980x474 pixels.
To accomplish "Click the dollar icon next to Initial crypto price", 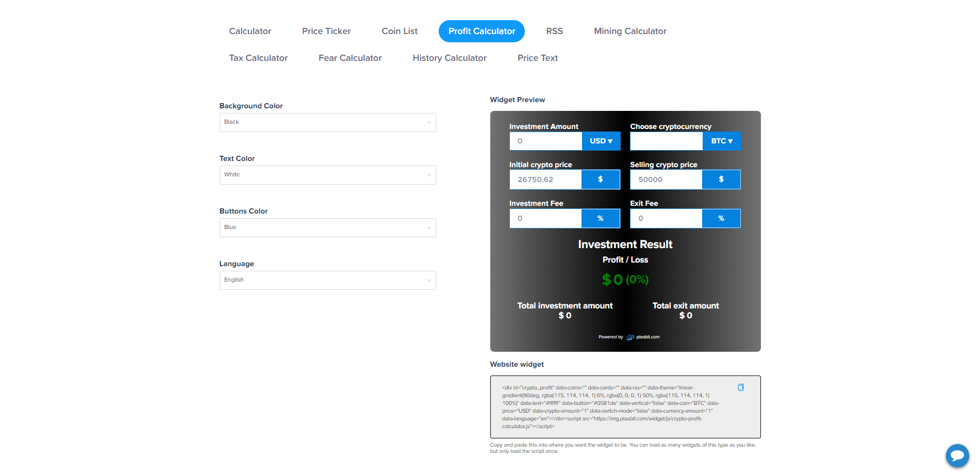I will coord(600,179).
